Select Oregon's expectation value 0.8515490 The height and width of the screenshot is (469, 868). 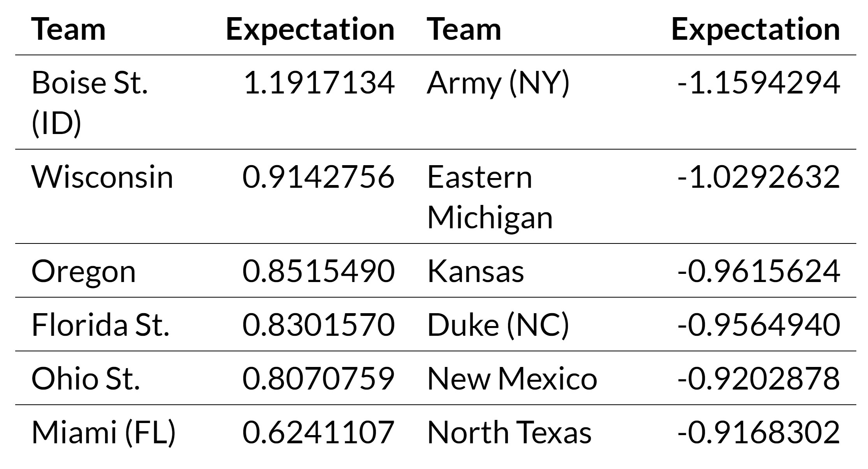pyautogui.click(x=319, y=271)
